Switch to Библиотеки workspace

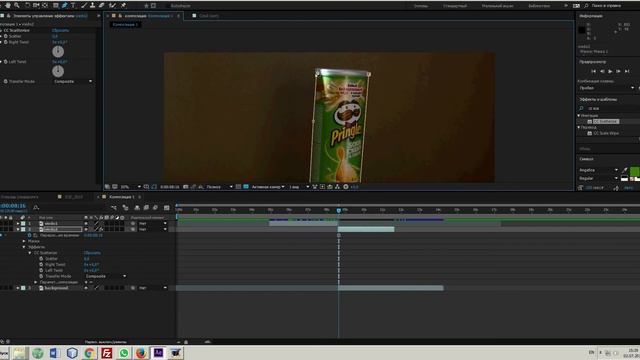[x=539, y=6]
